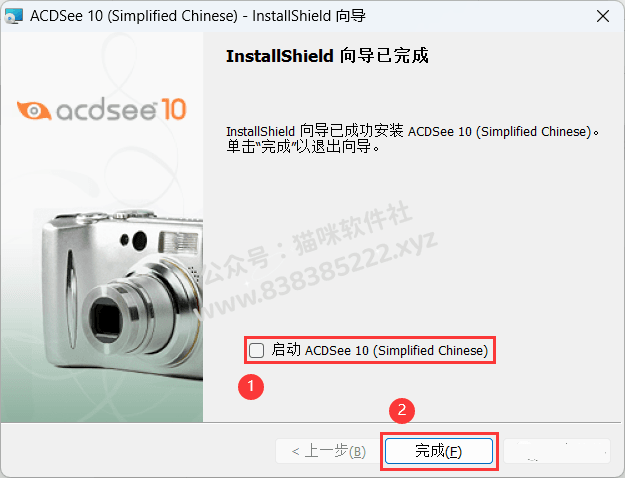Click the 启动 ACDSee 10 (Simplified Chinese) label

tap(380, 350)
